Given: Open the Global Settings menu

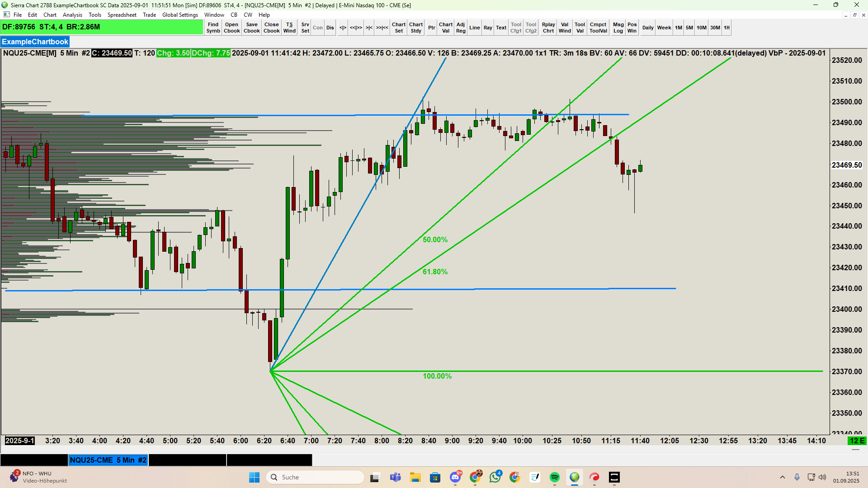Looking at the screenshot, I should (180, 15).
